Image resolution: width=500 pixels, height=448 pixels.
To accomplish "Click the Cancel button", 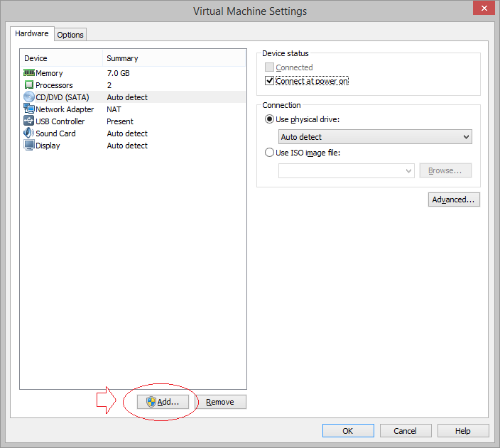I will [406, 431].
